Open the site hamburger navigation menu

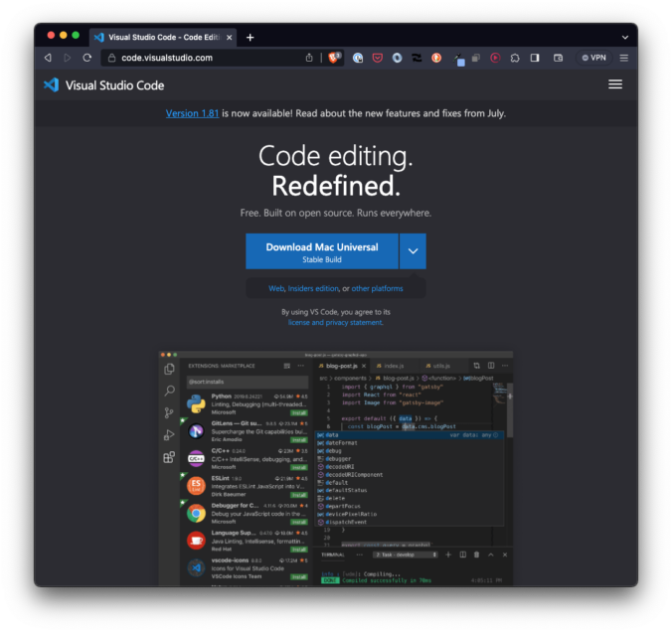point(615,84)
